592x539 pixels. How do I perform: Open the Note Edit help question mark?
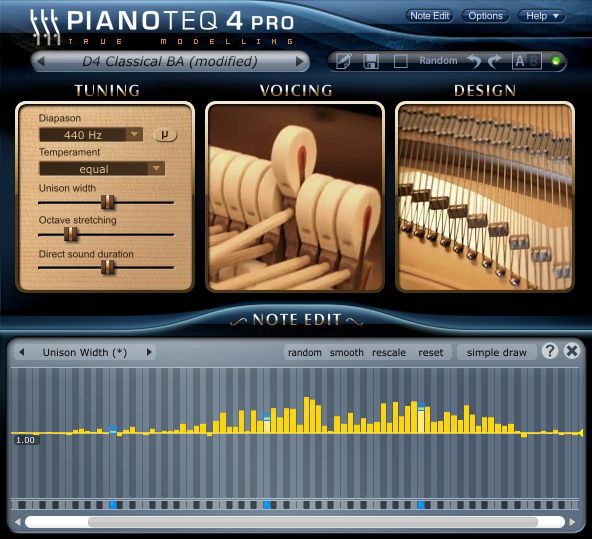click(x=550, y=351)
